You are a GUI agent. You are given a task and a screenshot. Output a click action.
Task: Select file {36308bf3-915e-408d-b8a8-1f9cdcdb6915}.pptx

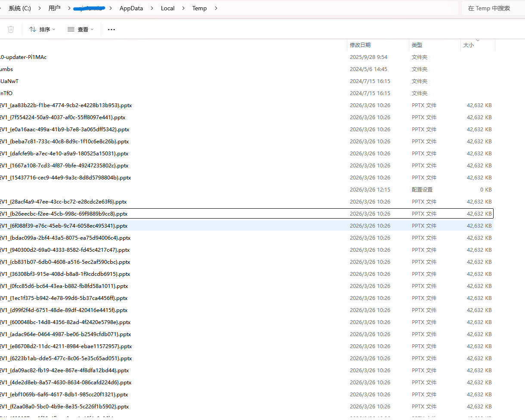click(x=247, y=274)
